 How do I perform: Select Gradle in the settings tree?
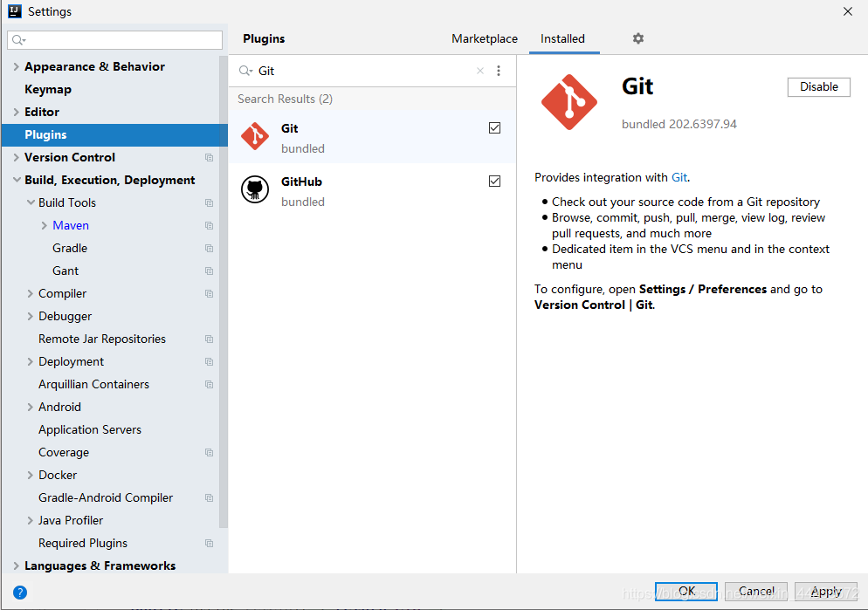coord(70,248)
